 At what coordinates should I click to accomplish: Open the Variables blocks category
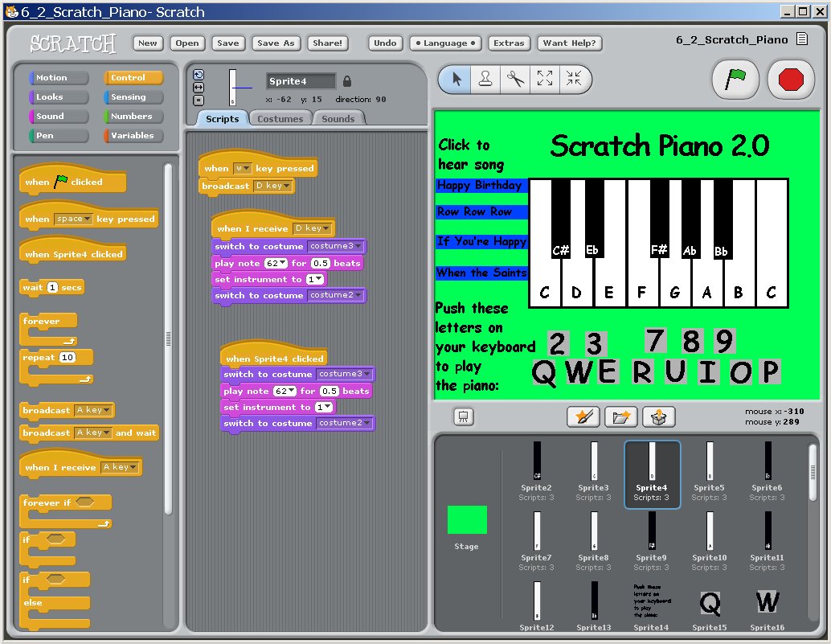[133, 136]
